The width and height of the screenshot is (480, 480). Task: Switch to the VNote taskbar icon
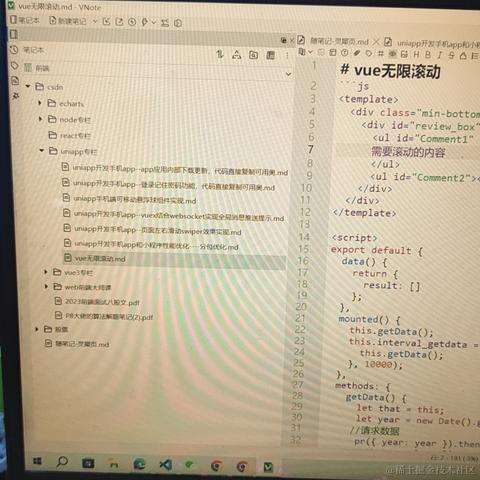(268, 467)
